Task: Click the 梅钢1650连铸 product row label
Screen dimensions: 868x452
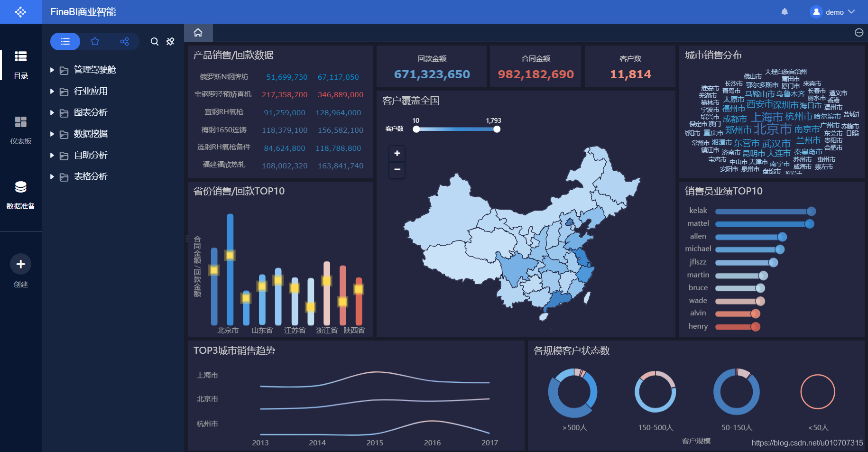Action: pos(224,130)
